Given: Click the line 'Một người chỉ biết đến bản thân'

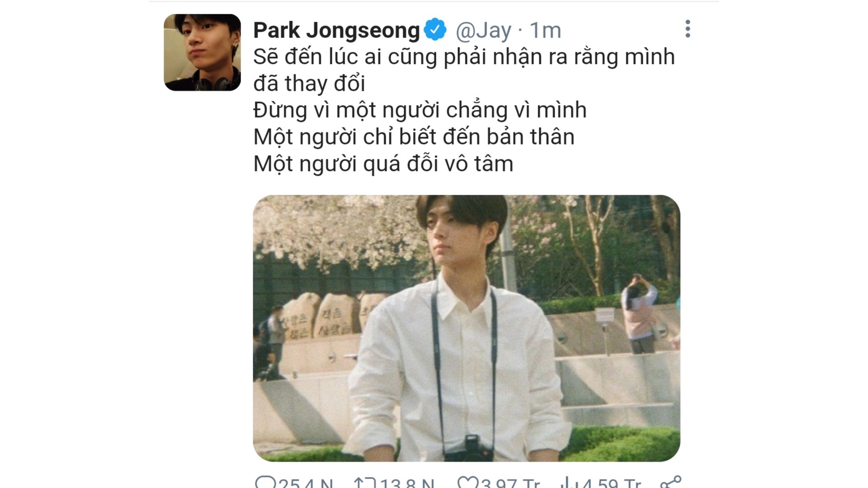Looking at the screenshot, I should (x=414, y=137).
